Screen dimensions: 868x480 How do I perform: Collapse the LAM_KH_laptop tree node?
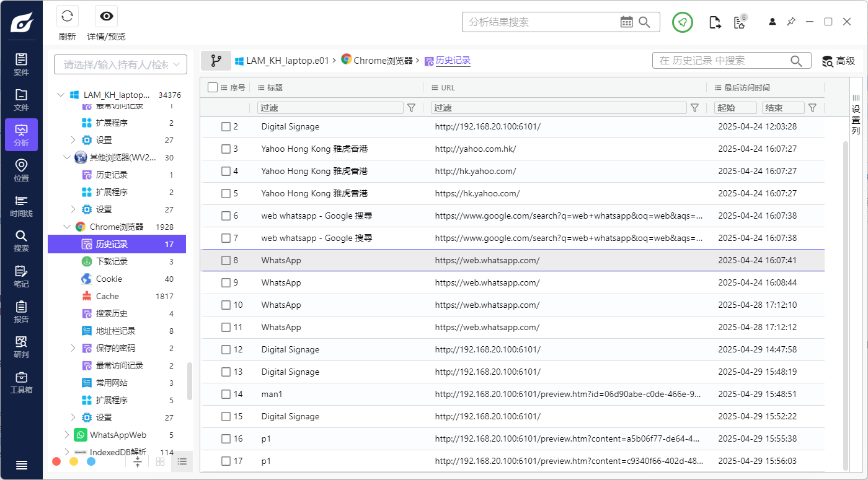tap(60, 95)
